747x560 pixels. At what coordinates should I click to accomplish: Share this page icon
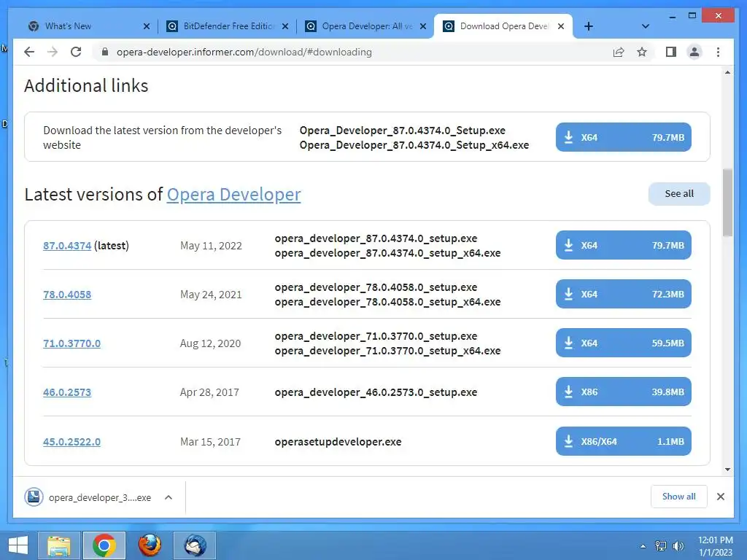point(619,52)
